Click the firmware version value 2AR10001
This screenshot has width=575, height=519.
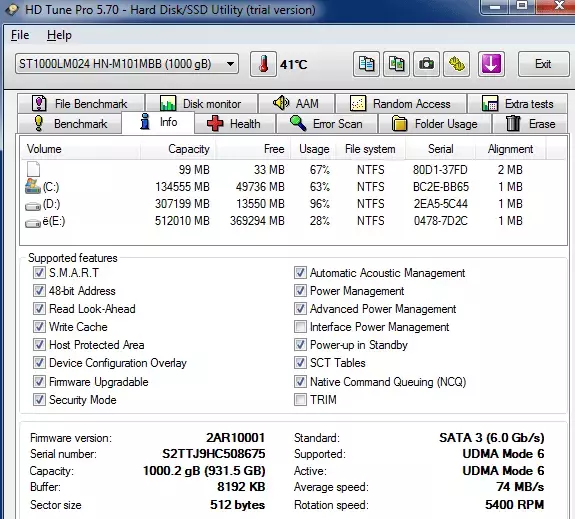[235, 438]
